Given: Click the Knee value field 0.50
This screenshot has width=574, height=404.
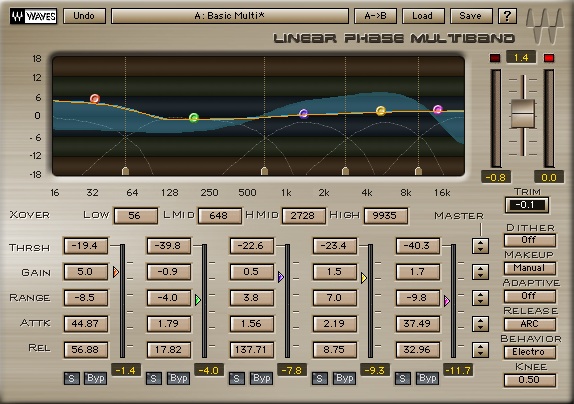Looking at the screenshot, I should pos(530,380).
